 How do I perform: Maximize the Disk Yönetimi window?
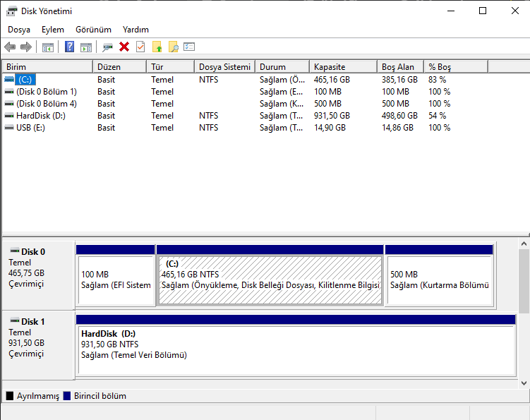tap(483, 11)
